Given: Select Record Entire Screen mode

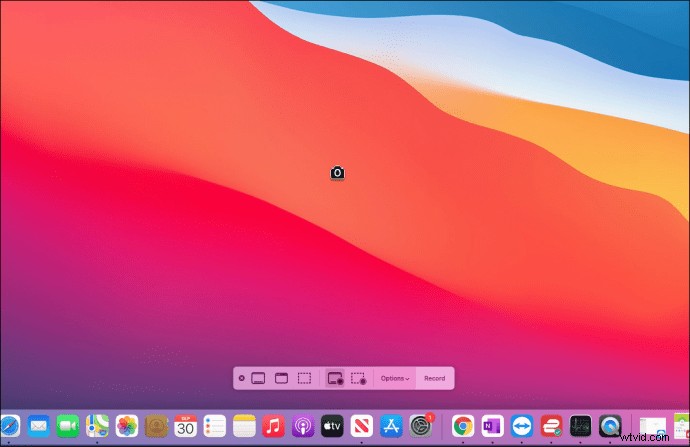Looking at the screenshot, I should pyautogui.click(x=335, y=378).
